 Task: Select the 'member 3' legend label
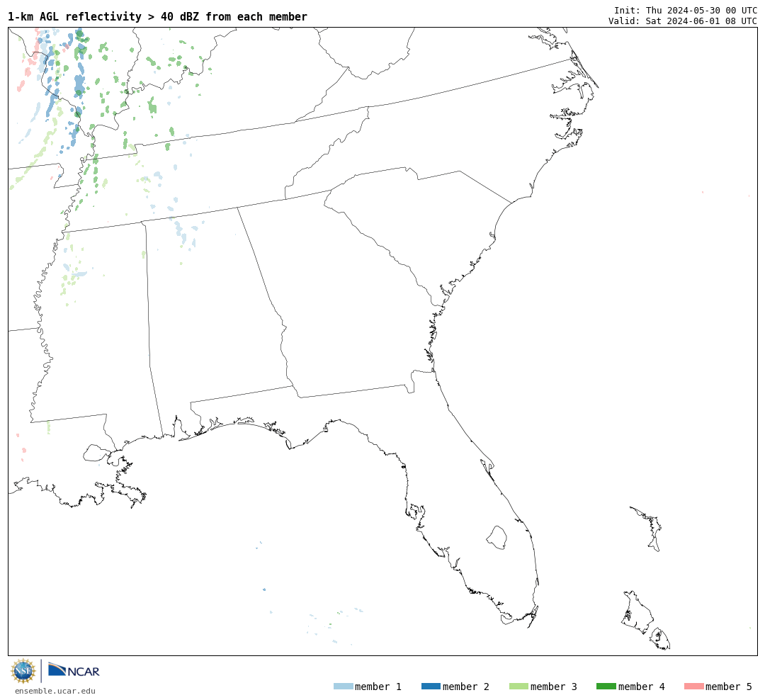pos(554,687)
